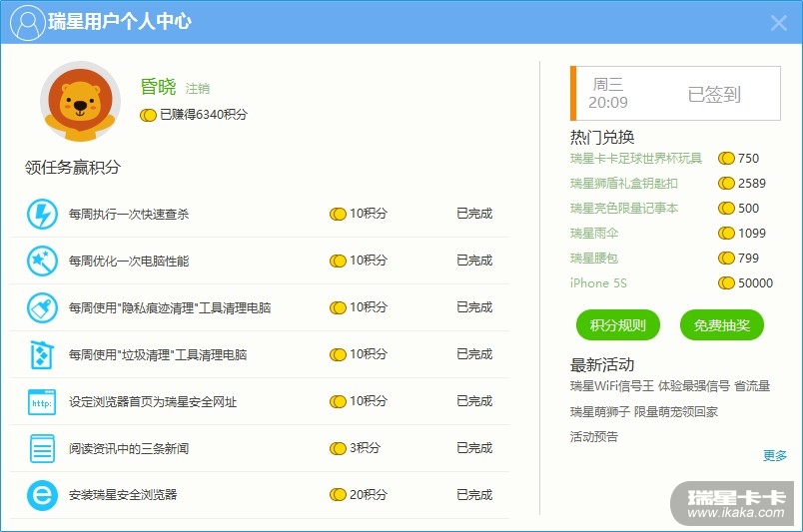Click the Rising secure browser icon
This screenshot has width=803, height=532.
[42, 495]
